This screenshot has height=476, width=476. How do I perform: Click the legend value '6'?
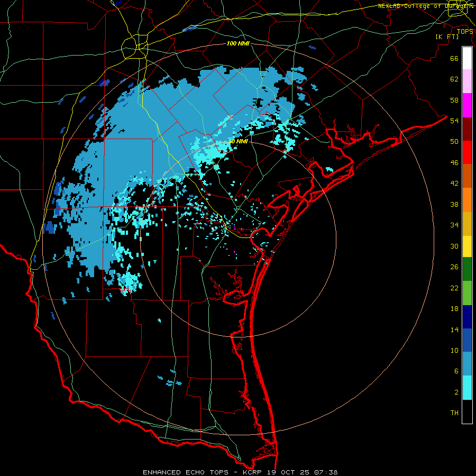(x=456, y=371)
